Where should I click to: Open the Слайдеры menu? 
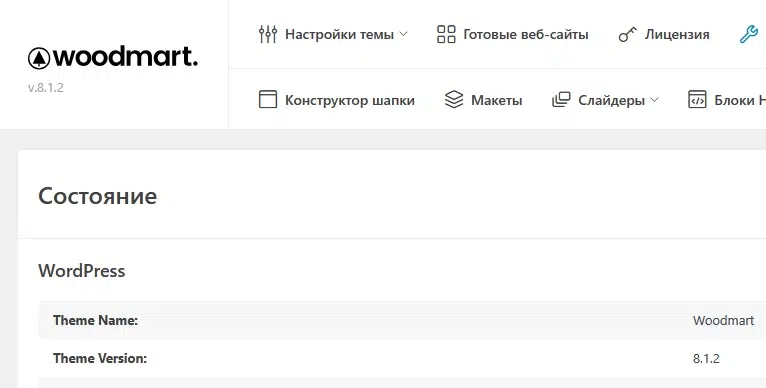(x=612, y=100)
